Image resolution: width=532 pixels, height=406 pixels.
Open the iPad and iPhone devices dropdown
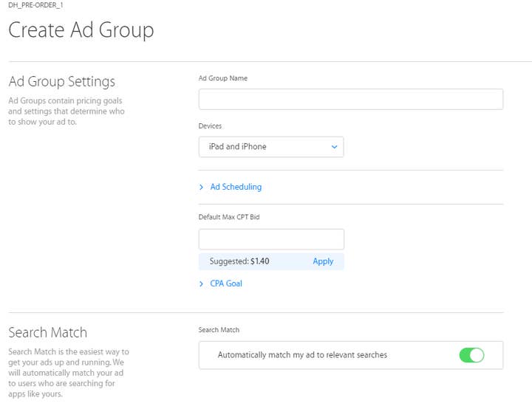click(x=271, y=147)
